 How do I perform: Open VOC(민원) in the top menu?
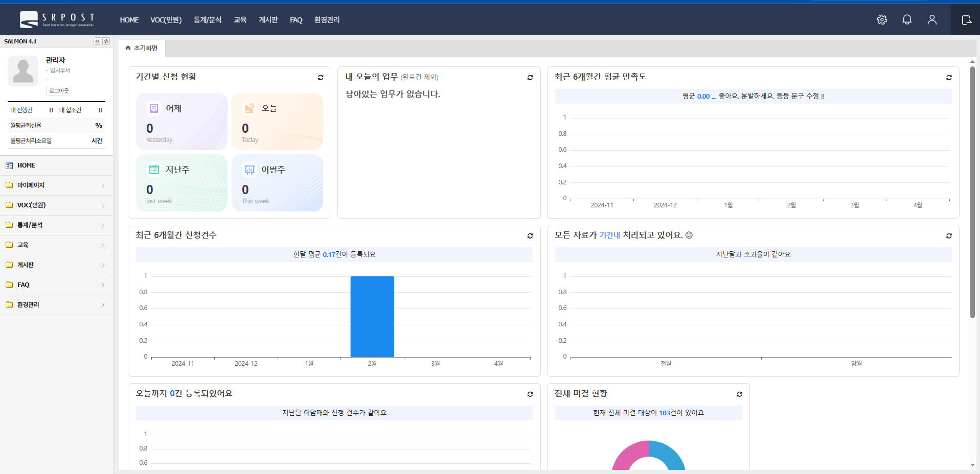(x=166, y=20)
